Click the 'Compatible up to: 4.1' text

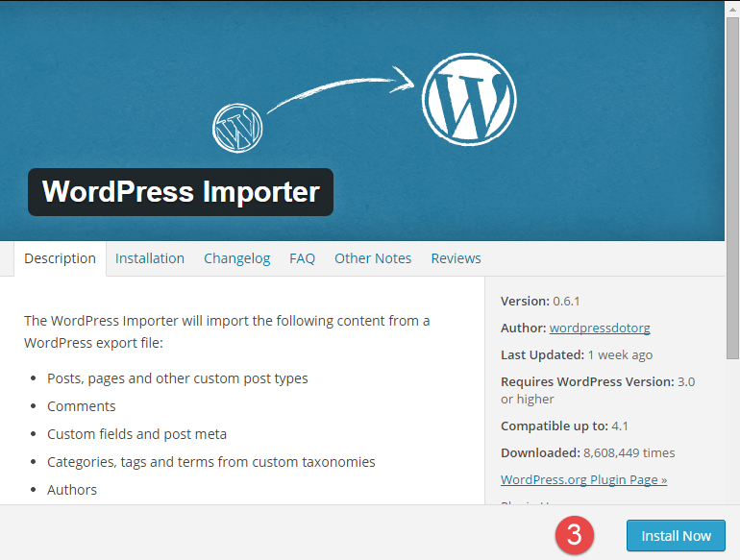pos(564,426)
